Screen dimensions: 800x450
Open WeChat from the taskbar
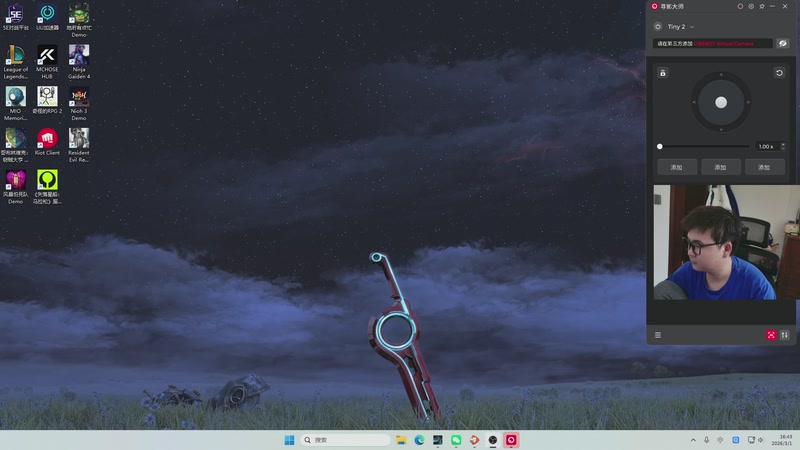point(456,440)
